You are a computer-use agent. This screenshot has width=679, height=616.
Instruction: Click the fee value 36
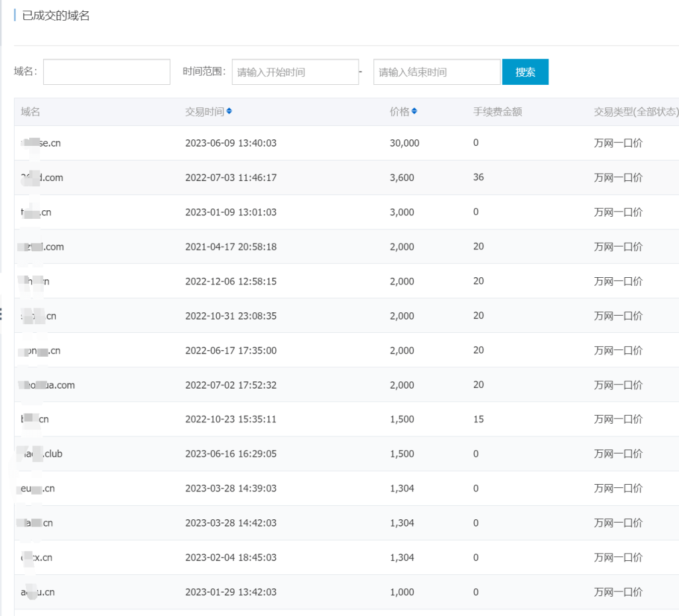[x=478, y=178]
